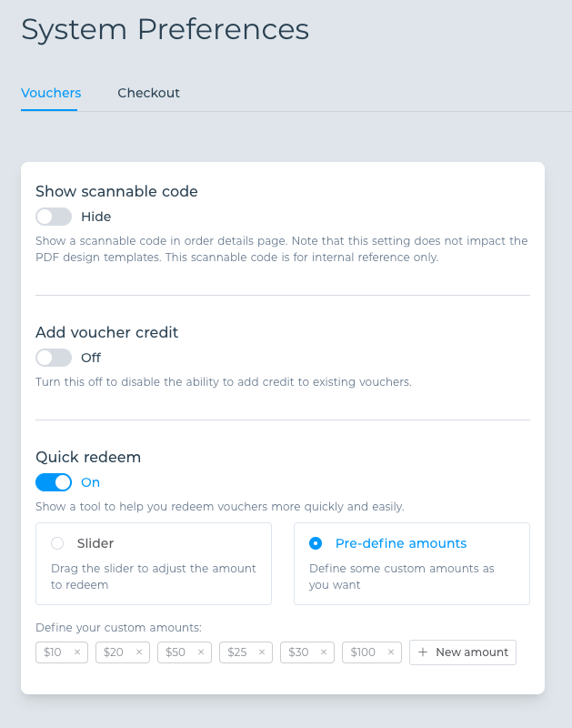Open the Vouchers tab
This screenshot has width=572, height=728.
click(x=51, y=93)
